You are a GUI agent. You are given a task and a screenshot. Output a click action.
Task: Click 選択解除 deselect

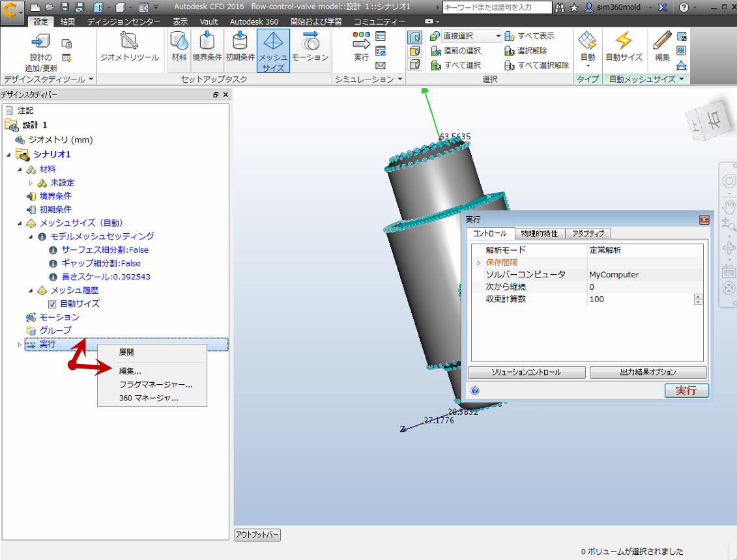[x=525, y=50]
